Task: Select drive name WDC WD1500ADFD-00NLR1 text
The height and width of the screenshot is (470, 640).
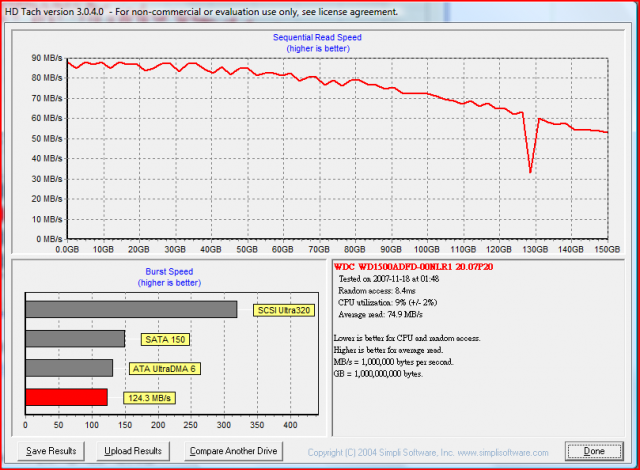Action: coord(413,267)
